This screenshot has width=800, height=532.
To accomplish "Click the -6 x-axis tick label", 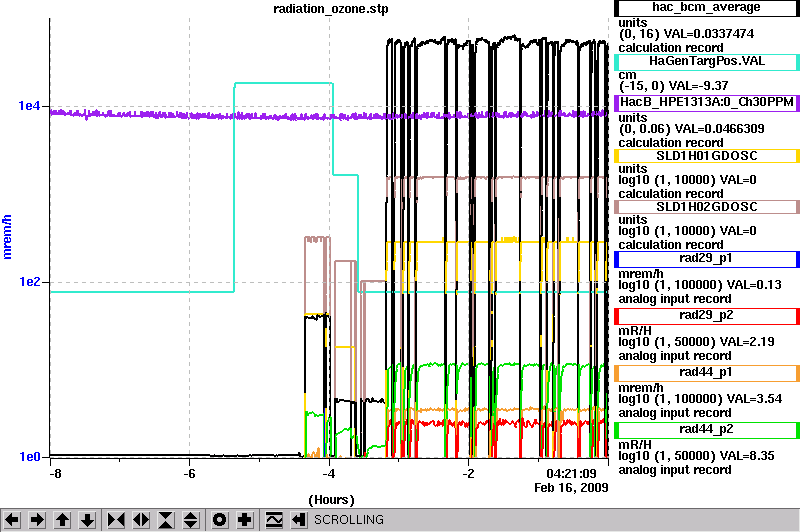I will coord(189,473).
